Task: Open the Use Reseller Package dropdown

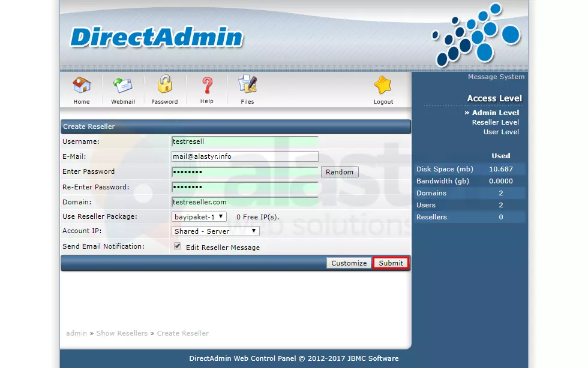Action: pos(199,216)
